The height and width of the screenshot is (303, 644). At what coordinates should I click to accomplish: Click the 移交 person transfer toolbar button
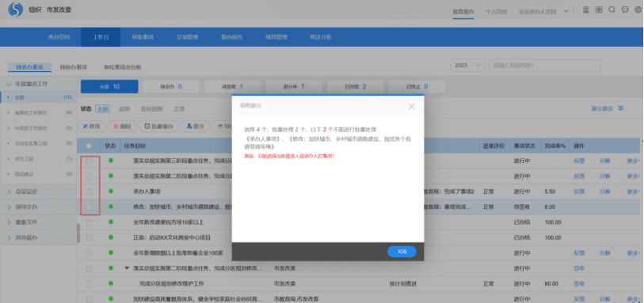pos(195,127)
